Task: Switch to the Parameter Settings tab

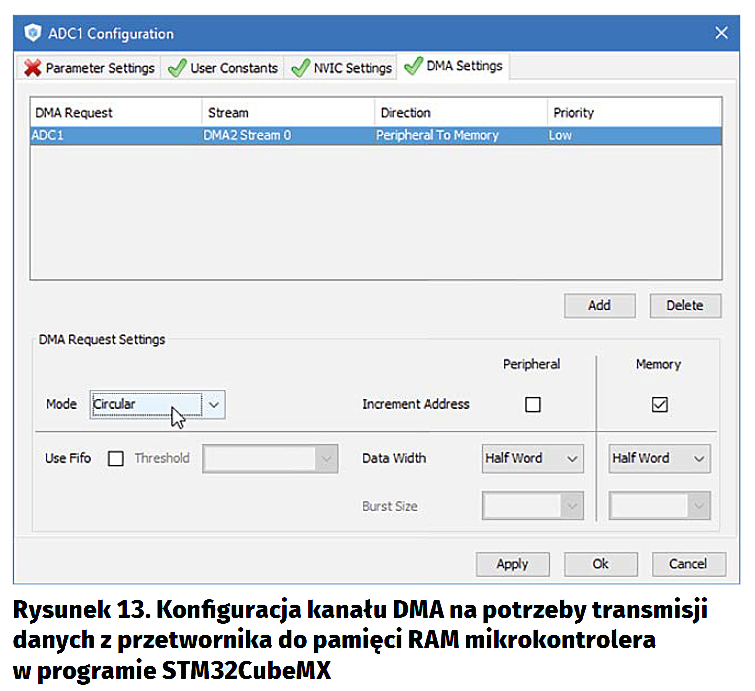Action: pos(90,68)
